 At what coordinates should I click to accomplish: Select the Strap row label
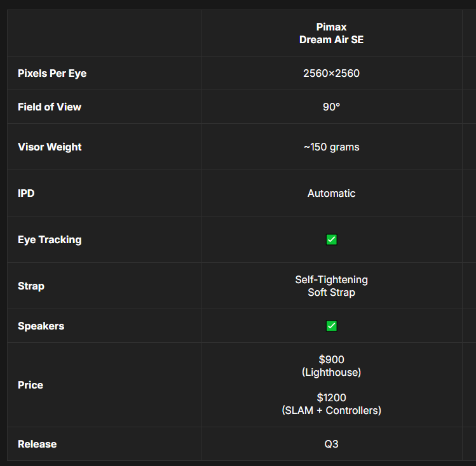tap(31, 286)
